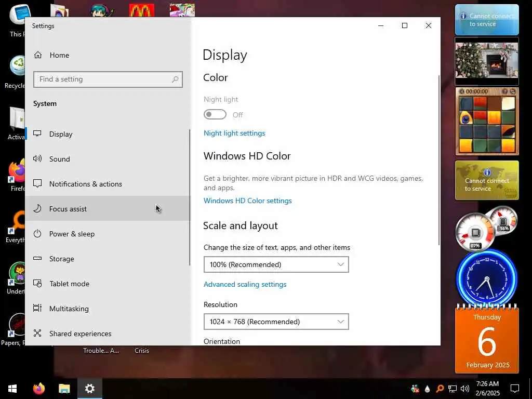Toggle the Night light switch
This screenshot has width=532, height=399.
(215, 115)
